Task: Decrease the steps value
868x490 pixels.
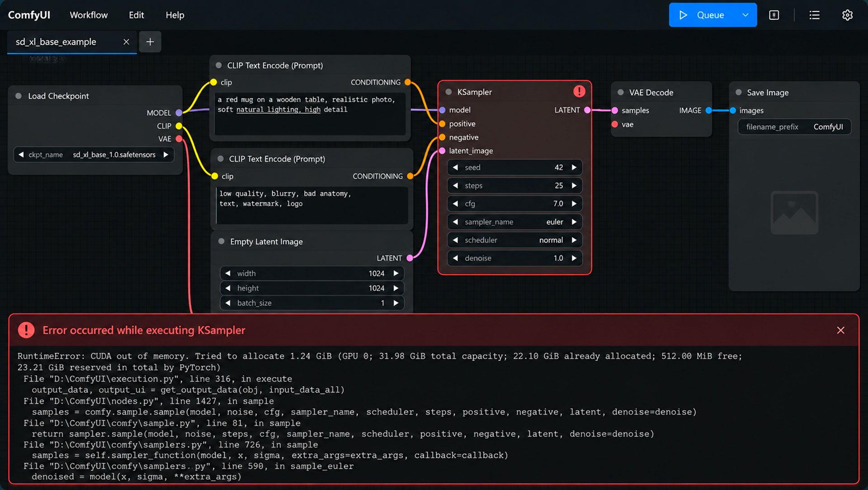Action: click(455, 186)
